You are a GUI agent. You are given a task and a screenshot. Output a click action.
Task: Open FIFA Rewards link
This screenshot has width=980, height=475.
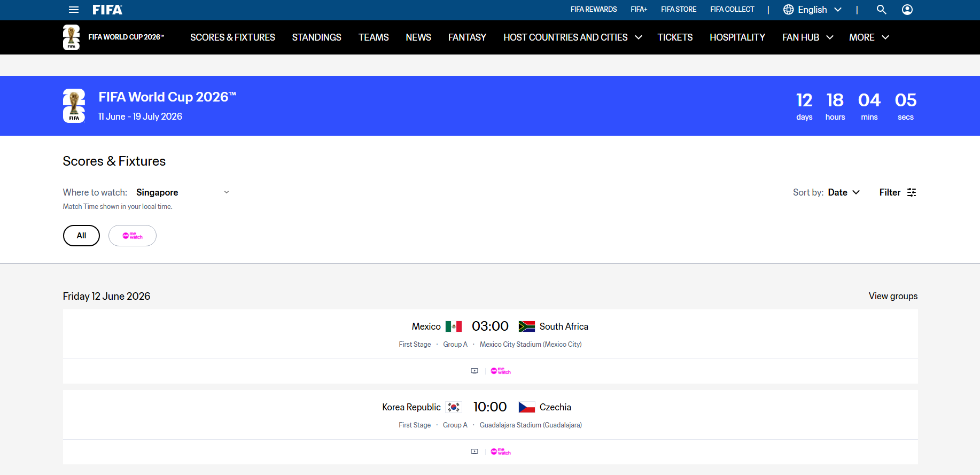[594, 10]
